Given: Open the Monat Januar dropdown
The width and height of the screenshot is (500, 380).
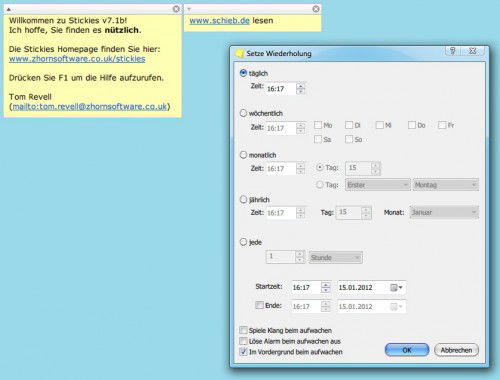Looking at the screenshot, I should coord(444,212).
